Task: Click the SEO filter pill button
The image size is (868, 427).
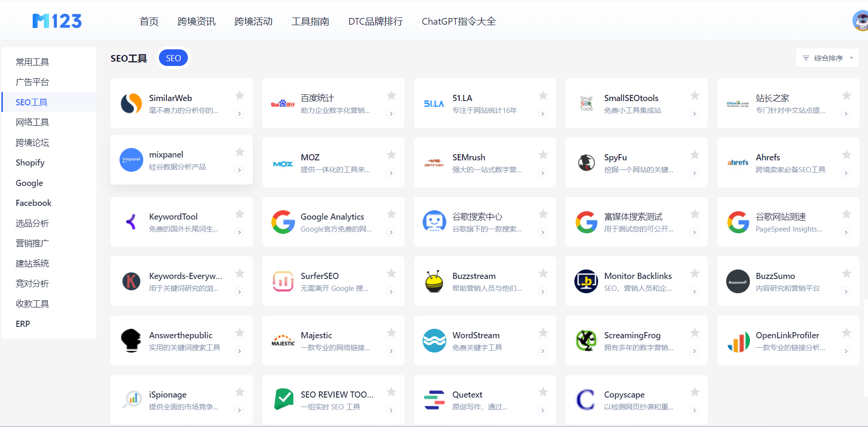Action: [173, 57]
